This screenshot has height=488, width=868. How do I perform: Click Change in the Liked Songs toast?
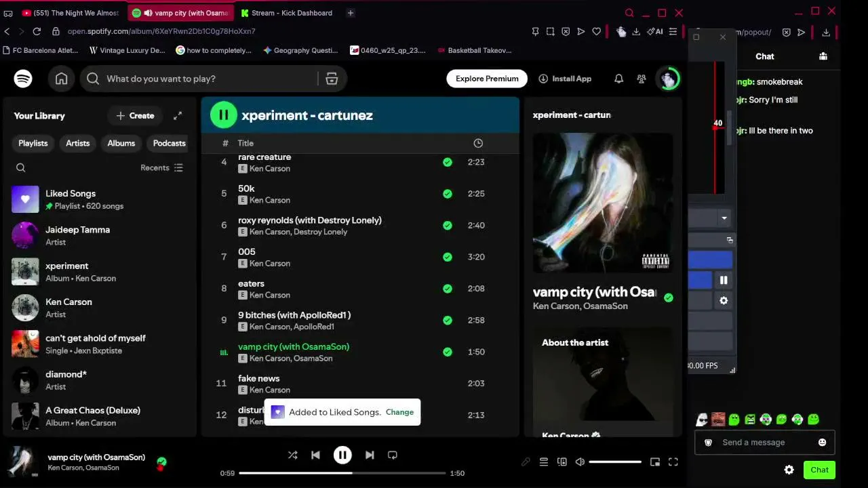[399, 412]
